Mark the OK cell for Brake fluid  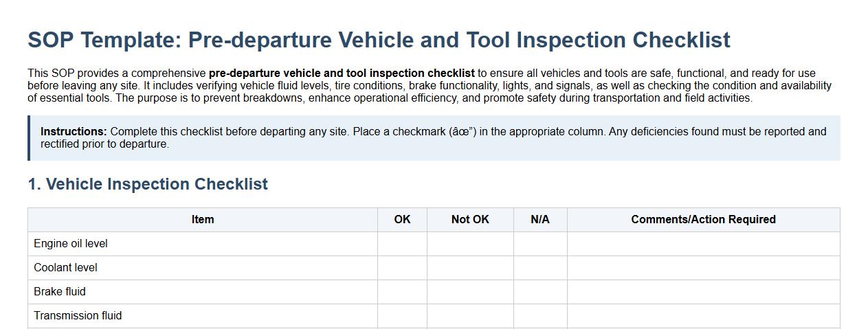pos(402,292)
